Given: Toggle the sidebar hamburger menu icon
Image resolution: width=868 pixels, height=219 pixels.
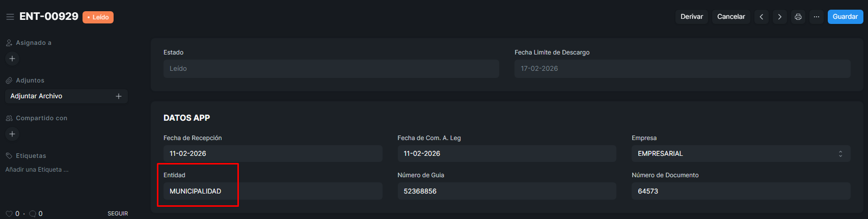Looking at the screenshot, I should pyautogui.click(x=10, y=17).
